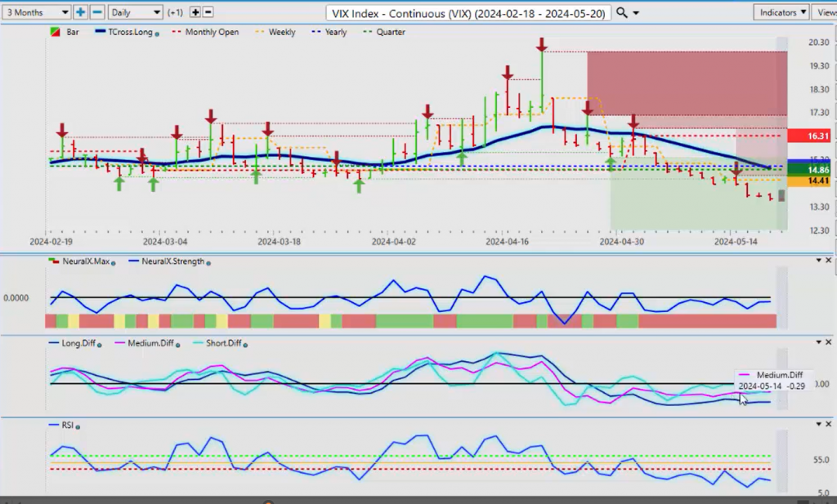Click the magnifying glass symbol search icon
Viewport: 837px width, 504px height.
pyautogui.click(x=622, y=13)
